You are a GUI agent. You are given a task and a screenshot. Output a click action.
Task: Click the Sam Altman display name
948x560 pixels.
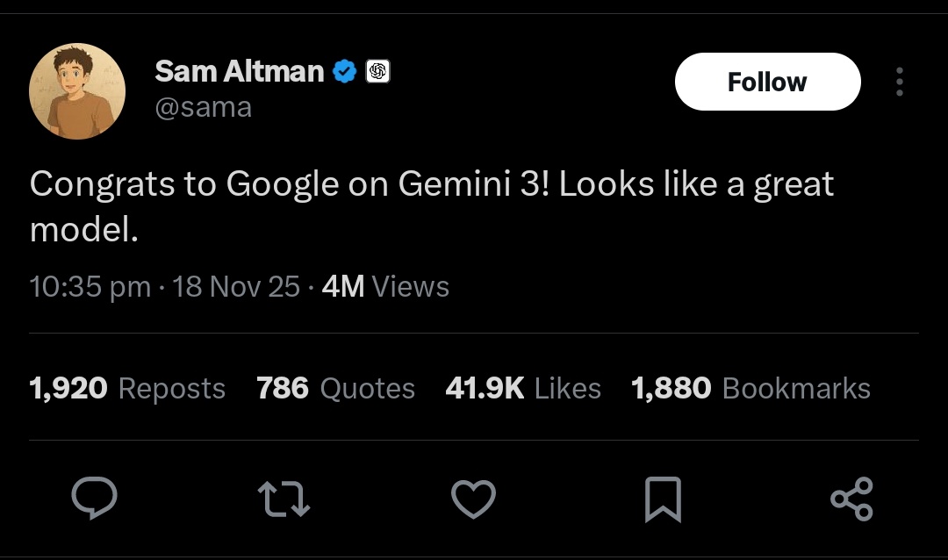coord(239,71)
